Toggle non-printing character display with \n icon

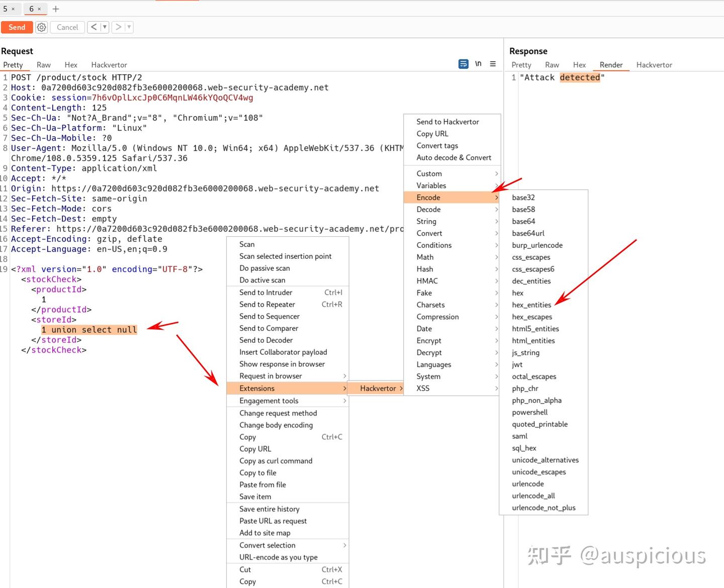478,64
